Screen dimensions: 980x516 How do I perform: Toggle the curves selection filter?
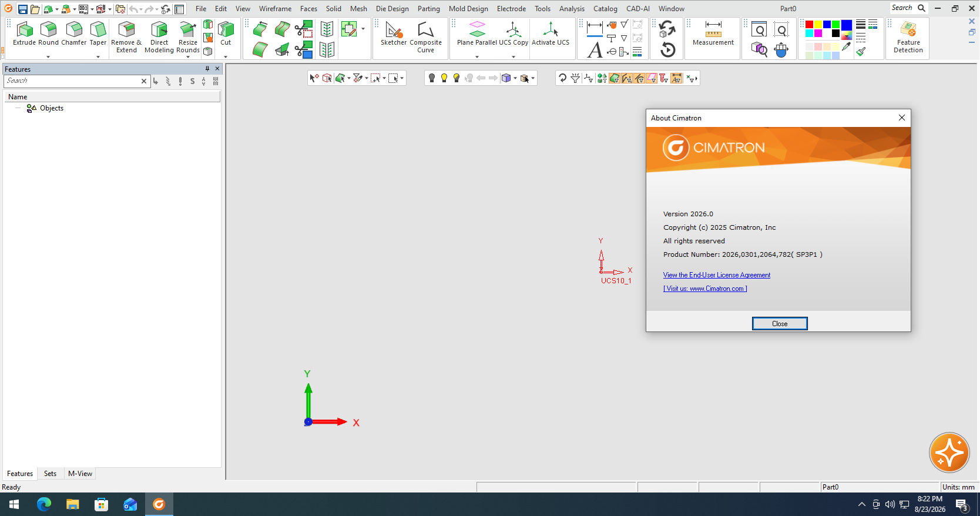[626, 78]
